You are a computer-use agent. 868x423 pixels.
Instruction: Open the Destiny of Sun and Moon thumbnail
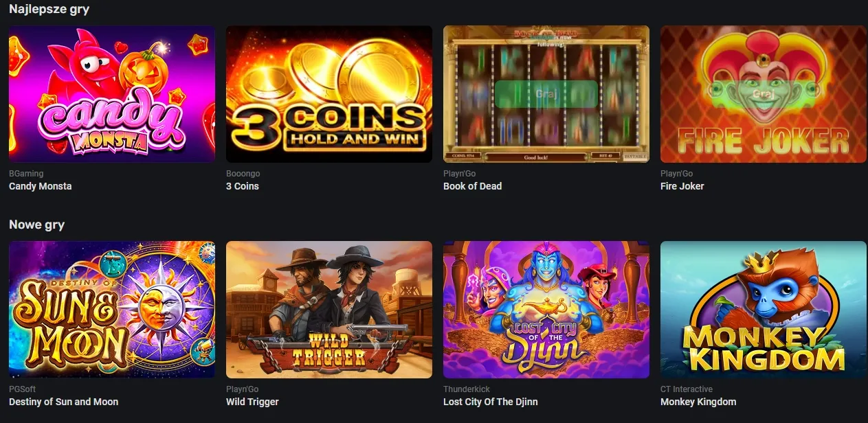112,310
